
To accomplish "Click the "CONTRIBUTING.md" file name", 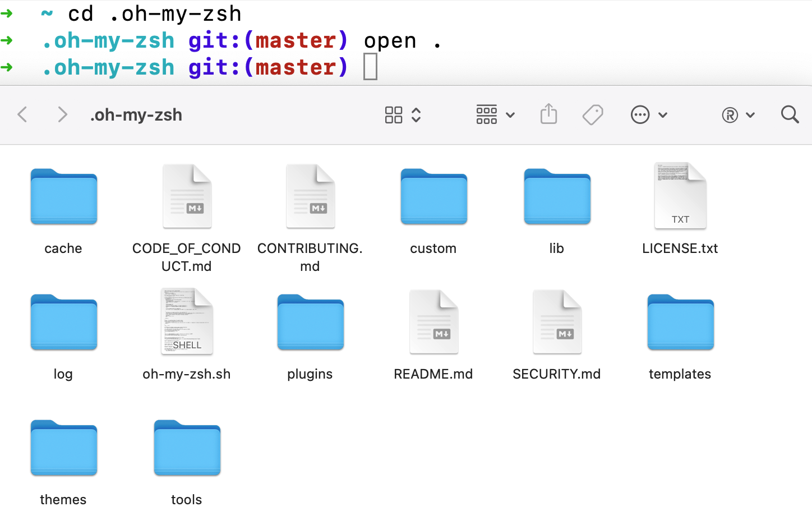I will [x=310, y=257].
